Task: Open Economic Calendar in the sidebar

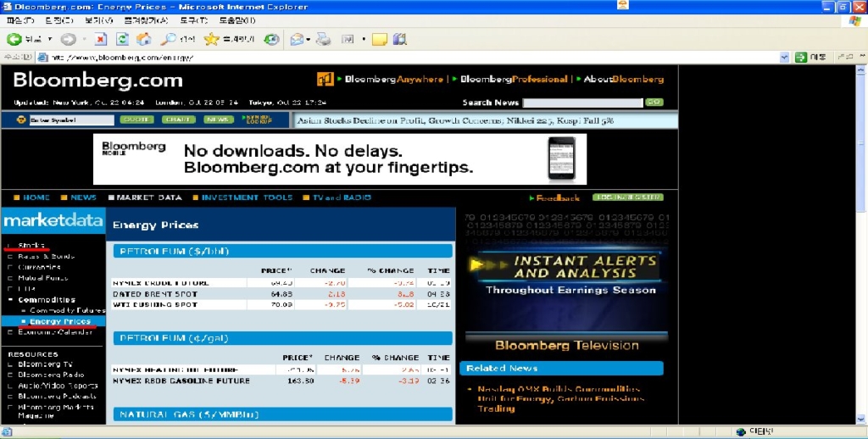Action: pyautogui.click(x=55, y=332)
